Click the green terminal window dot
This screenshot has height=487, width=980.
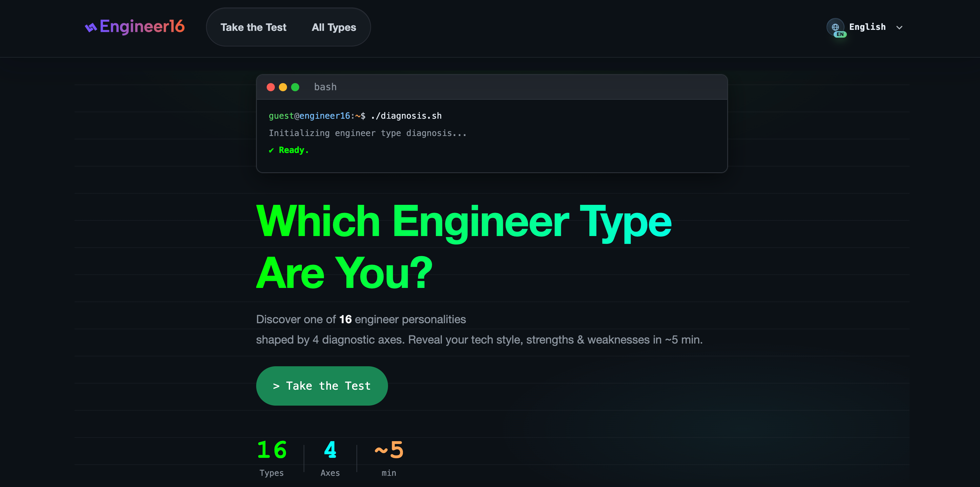pyautogui.click(x=295, y=87)
